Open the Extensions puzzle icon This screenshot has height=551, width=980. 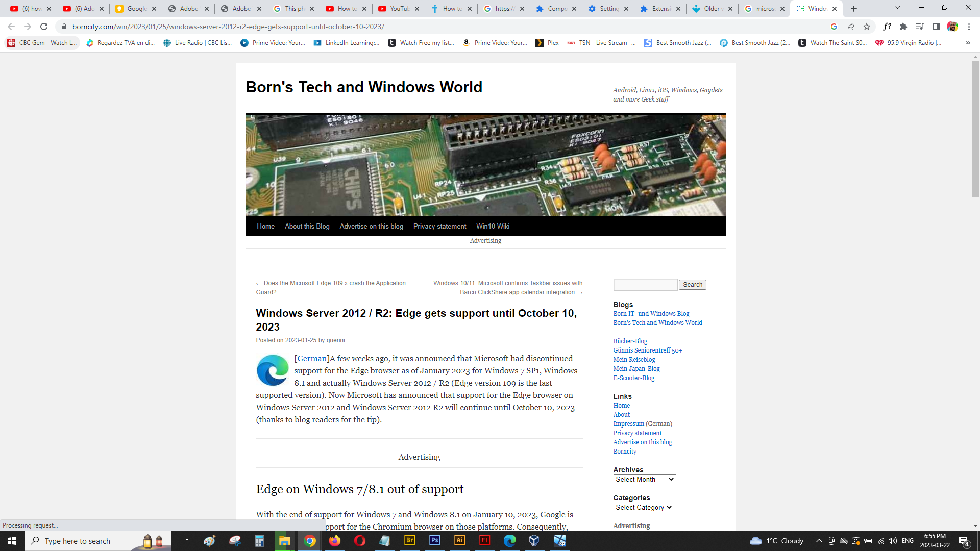(903, 27)
